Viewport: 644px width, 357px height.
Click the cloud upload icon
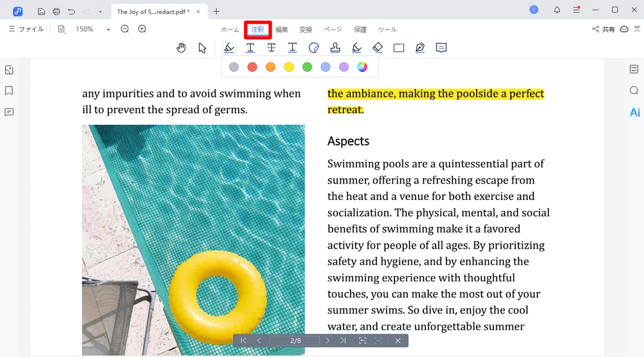click(x=624, y=29)
